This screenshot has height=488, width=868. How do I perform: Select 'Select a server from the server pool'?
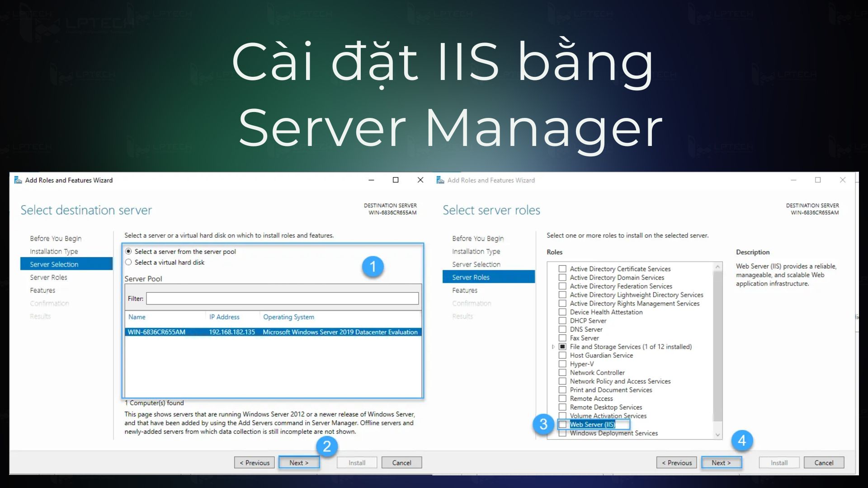coord(128,251)
